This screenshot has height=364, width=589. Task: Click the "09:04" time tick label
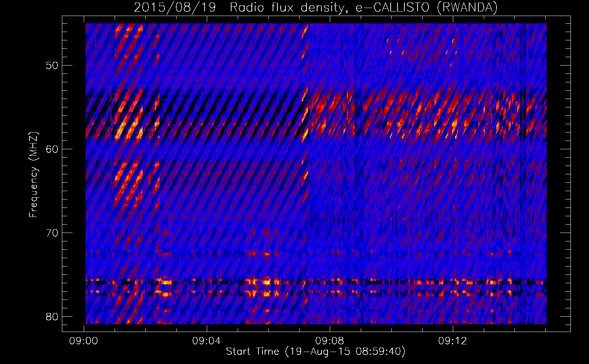(x=207, y=341)
